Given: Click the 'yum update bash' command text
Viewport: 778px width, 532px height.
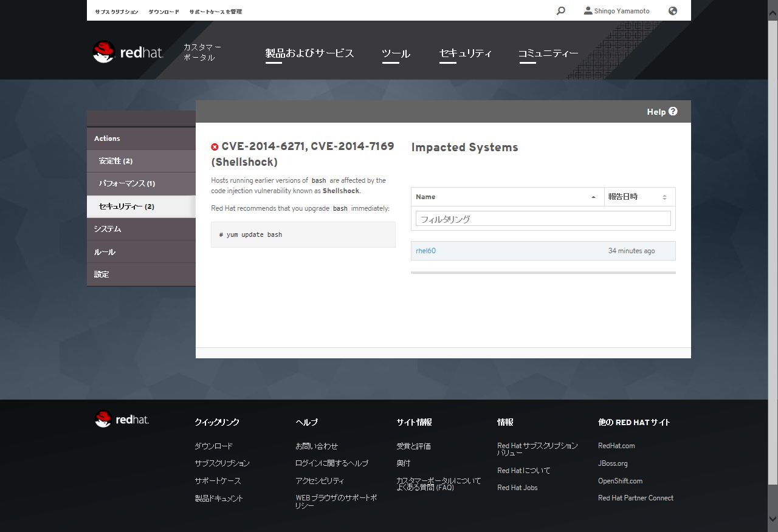Looking at the screenshot, I should pos(250,234).
